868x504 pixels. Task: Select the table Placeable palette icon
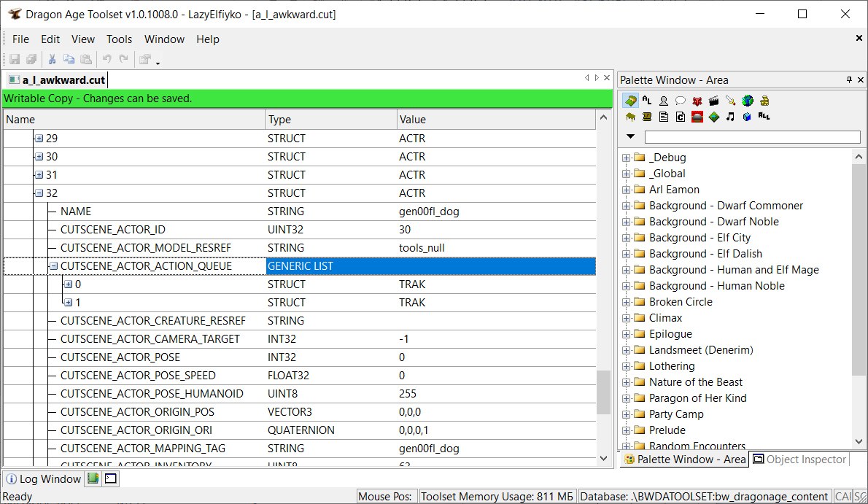[x=630, y=116]
